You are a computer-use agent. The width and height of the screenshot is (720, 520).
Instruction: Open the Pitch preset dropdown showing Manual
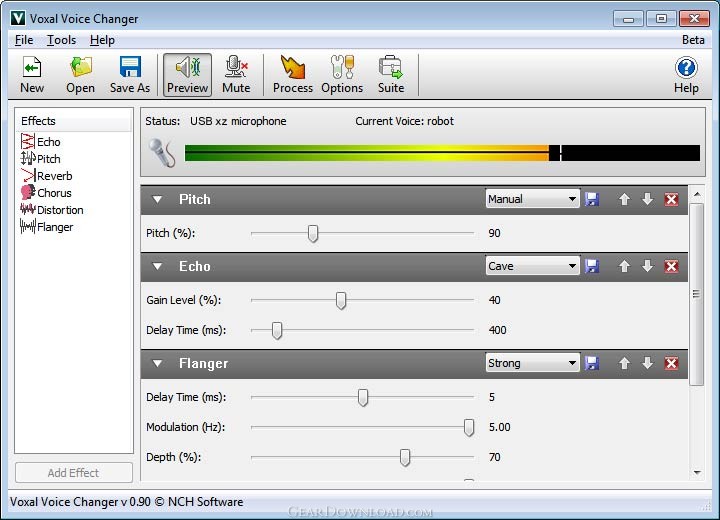click(x=533, y=199)
